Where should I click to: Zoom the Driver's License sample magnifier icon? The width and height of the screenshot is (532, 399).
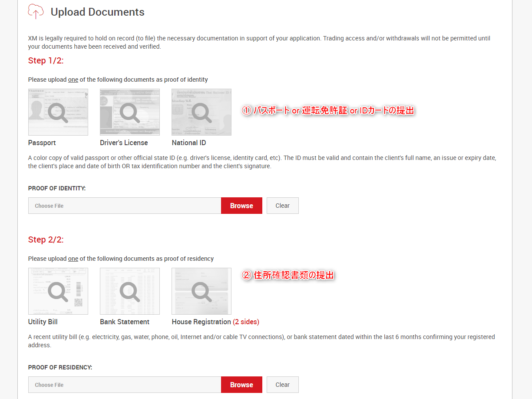(x=130, y=112)
